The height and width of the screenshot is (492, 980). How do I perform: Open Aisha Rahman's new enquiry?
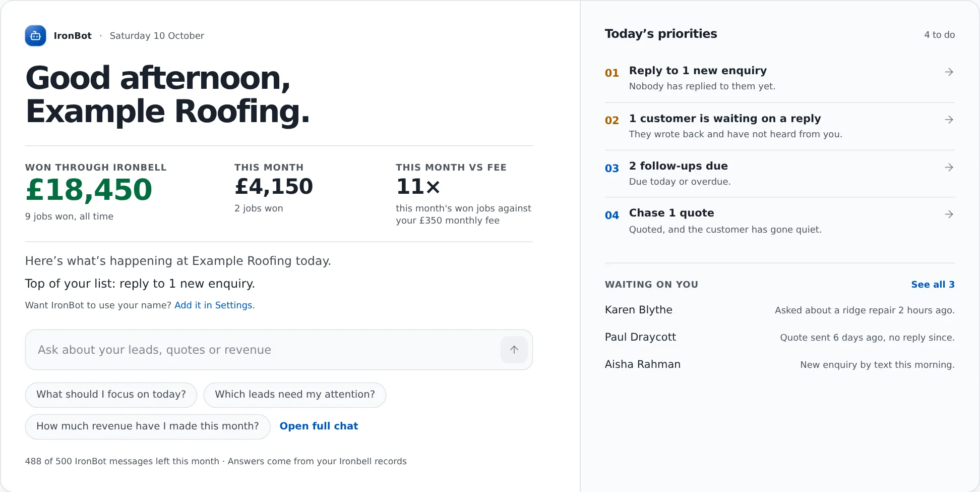coord(779,364)
